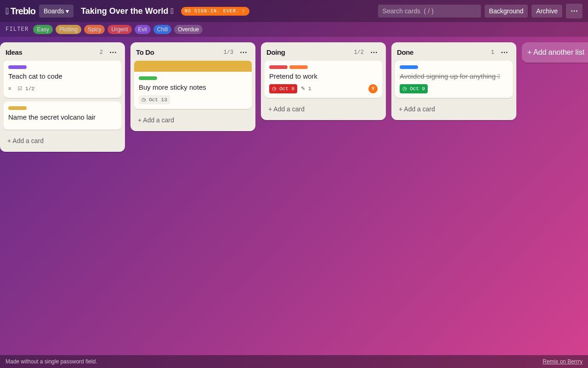Open the Background picker
The width and height of the screenshot is (588, 368).
[x=506, y=11]
